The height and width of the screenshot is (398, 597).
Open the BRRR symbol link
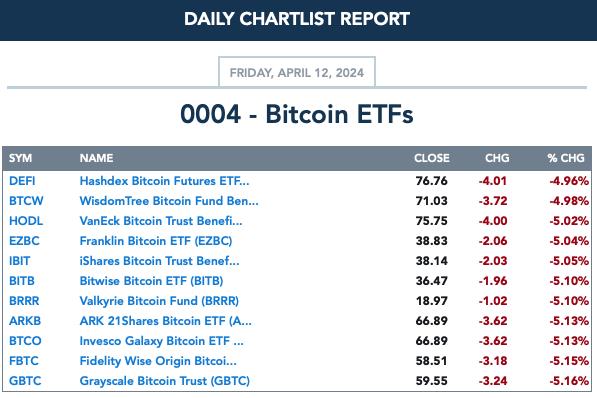(x=24, y=301)
